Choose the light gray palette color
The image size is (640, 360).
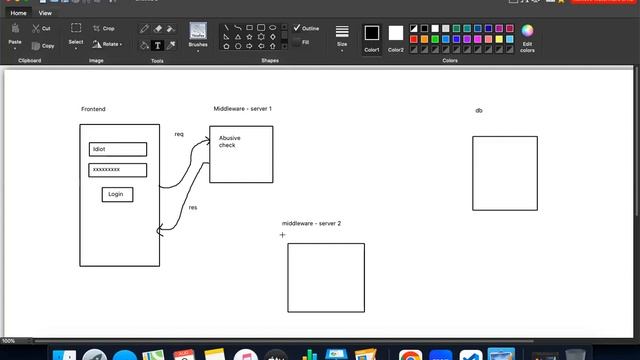446,28
